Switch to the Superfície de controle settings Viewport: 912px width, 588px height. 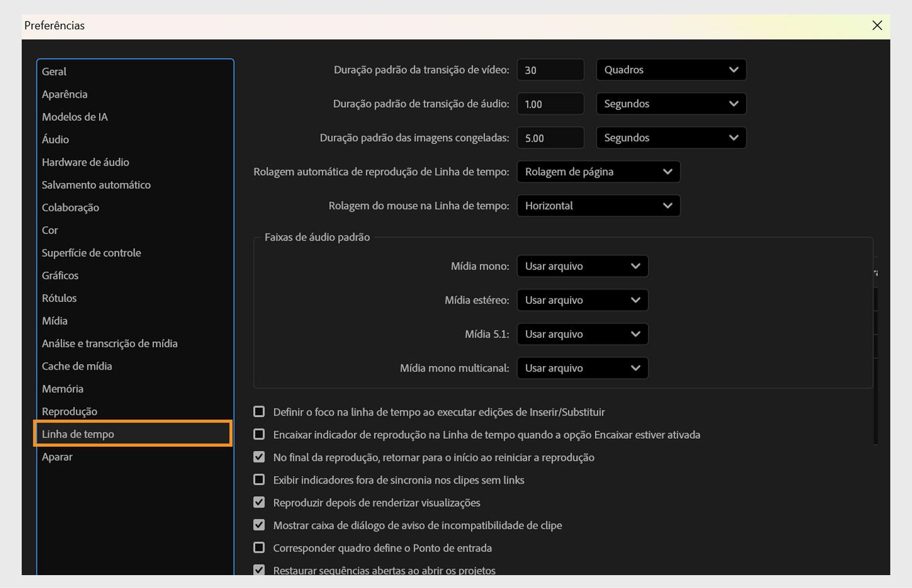pyautogui.click(x=92, y=252)
